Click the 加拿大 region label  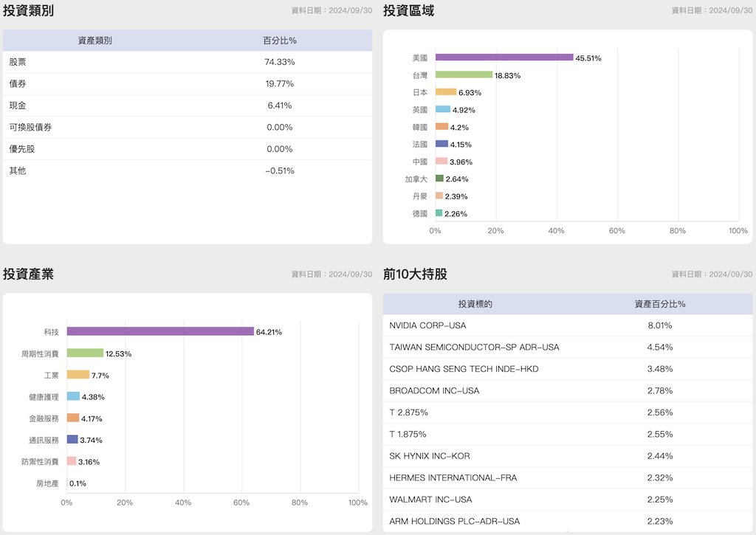click(416, 179)
